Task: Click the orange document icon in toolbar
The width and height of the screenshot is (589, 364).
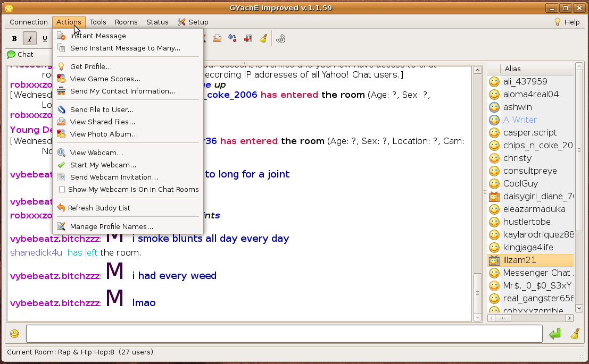Action: tap(217, 38)
